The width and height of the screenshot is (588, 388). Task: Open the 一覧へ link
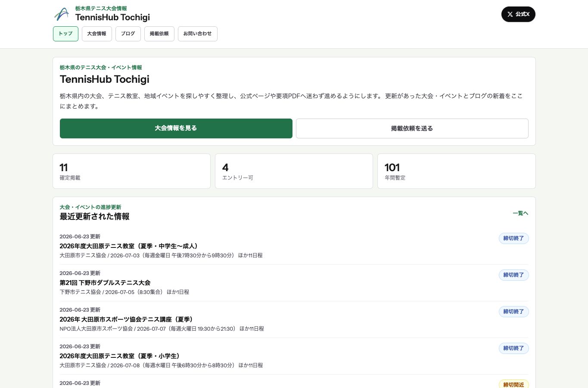tap(520, 213)
